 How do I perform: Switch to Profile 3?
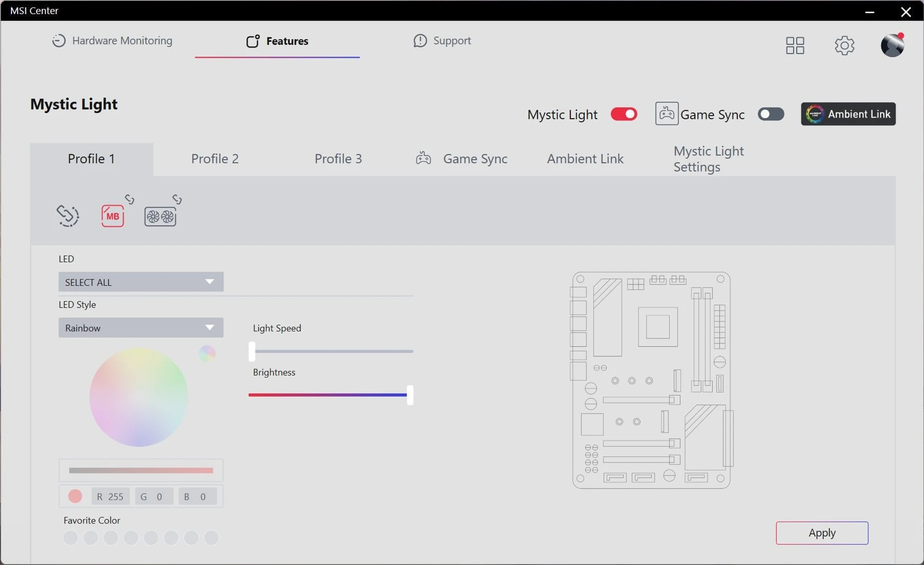pyautogui.click(x=338, y=159)
